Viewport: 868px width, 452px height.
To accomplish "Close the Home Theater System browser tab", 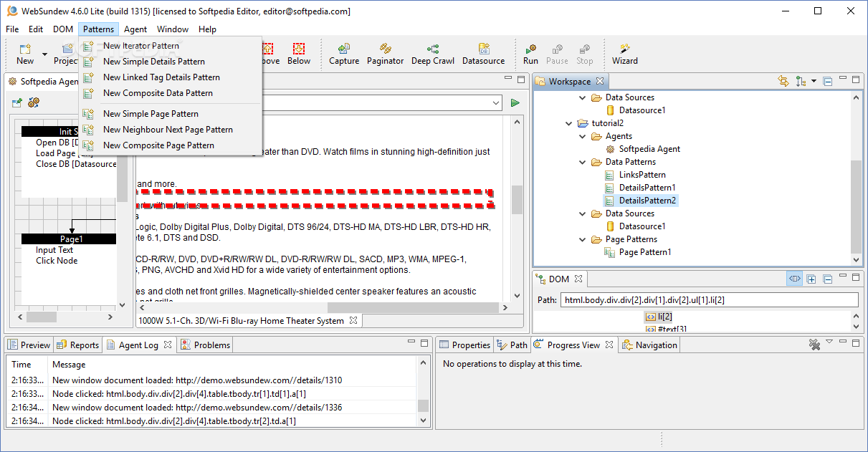I will (x=353, y=320).
